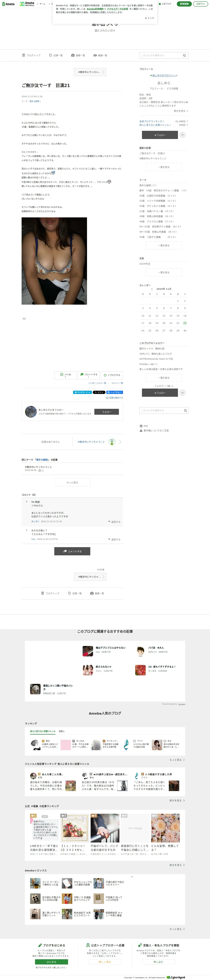Open 動画一覧 tab in top navigation
Image resolution: width=210 pixels, height=980 pixels.
(x=101, y=56)
